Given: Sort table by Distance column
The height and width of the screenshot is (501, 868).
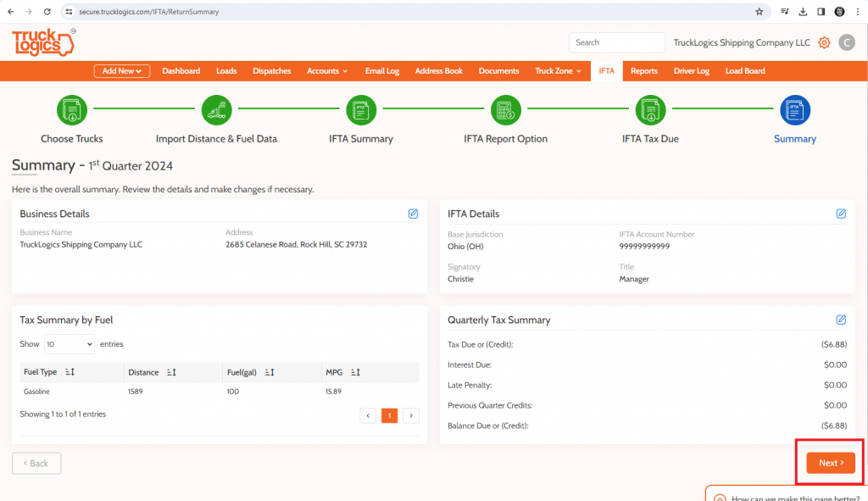Looking at the screenshot, I should (171, 372).
